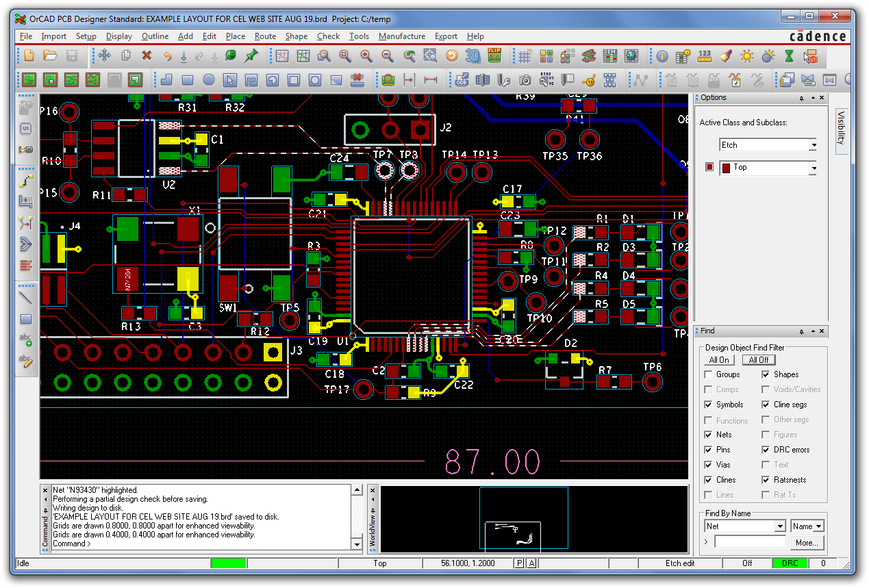Click the WorldView minimap thumbnail
This screenshot has height=588, width=869.
(x=533, y=518)
